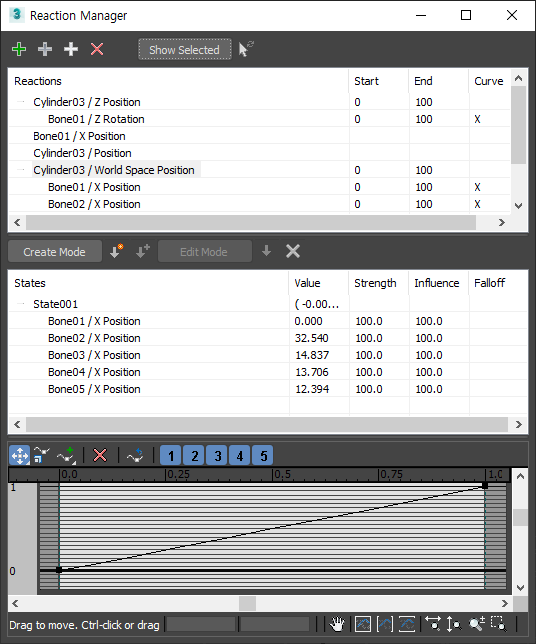
Task: Click the curve editor horizontal scroll thumb
Action: pyautogui.click(x=247, y=603)
